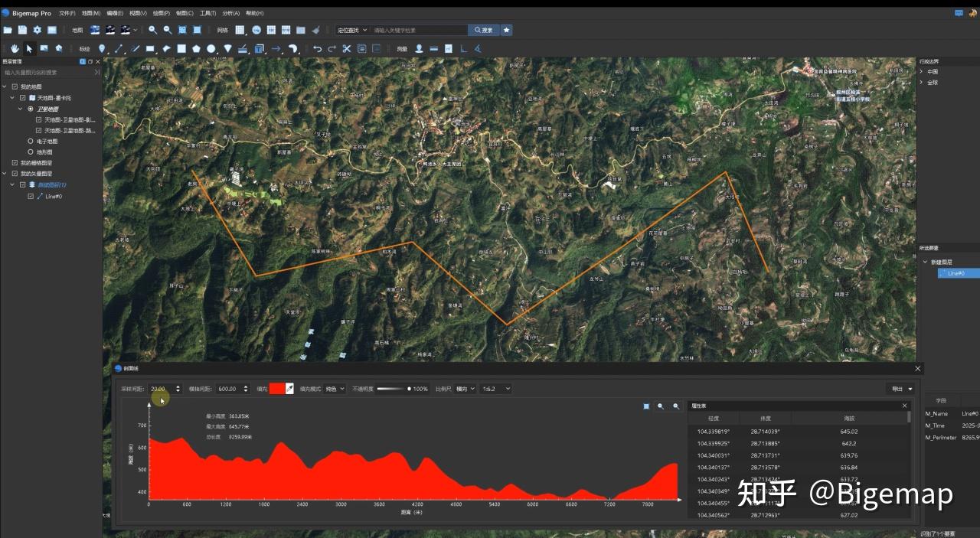This screenshot has width=980, height=538.
Task: Open the 编辑(E) menu
Action: [x=115, y=13]
